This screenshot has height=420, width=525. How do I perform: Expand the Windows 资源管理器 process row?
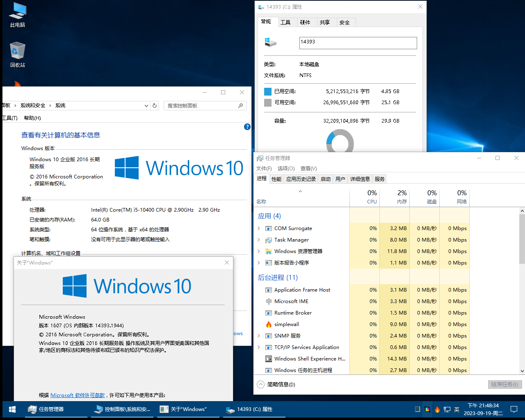coord(259,251)
